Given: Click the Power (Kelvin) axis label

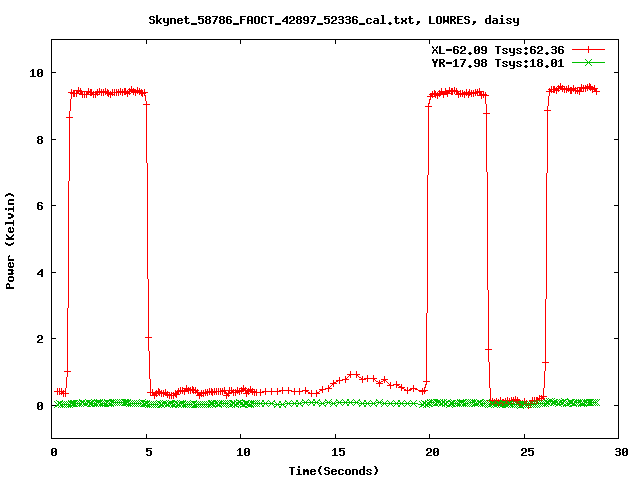Looking at the screenshot, I should 10,240.
